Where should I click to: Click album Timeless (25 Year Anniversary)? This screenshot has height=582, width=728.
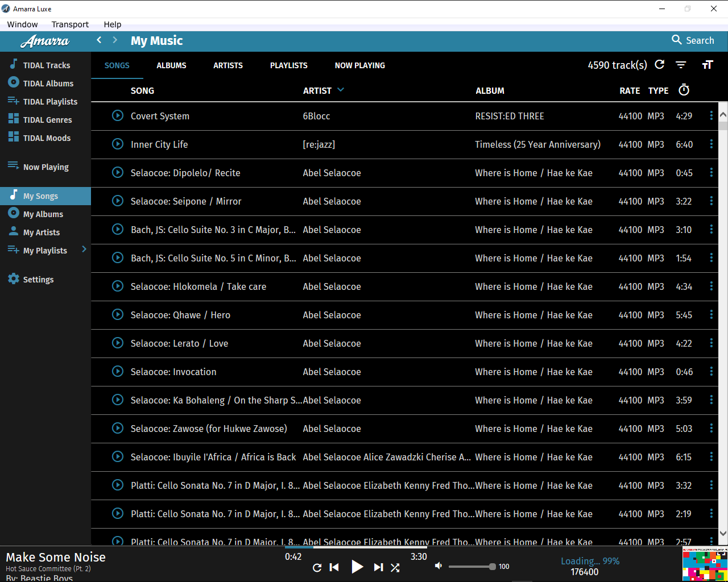click(538, 144)
